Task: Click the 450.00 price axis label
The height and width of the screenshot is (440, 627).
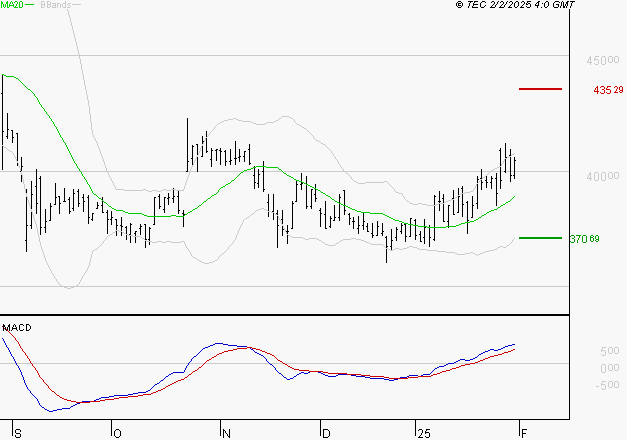Action: [603, 60]
